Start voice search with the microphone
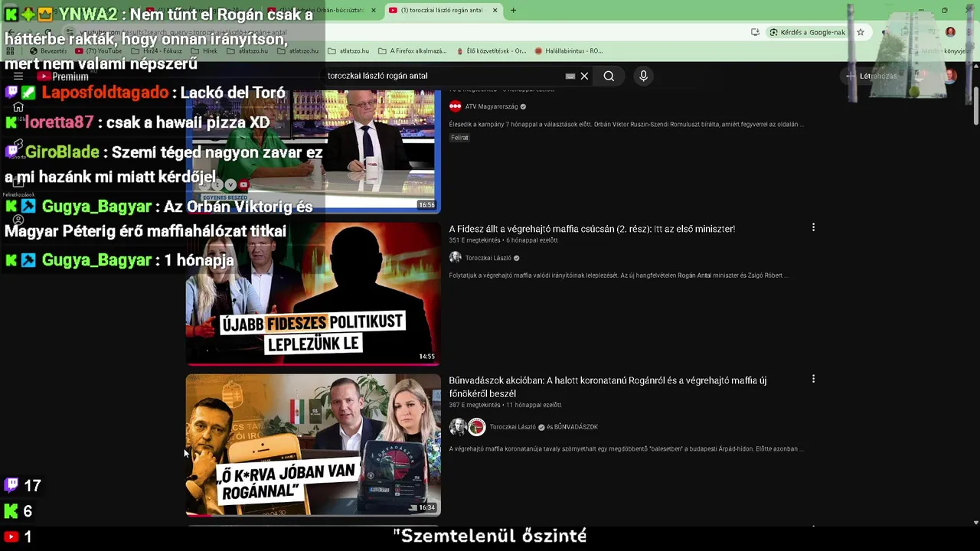Screen dimensions: 980x551 [x=643, y=76]
